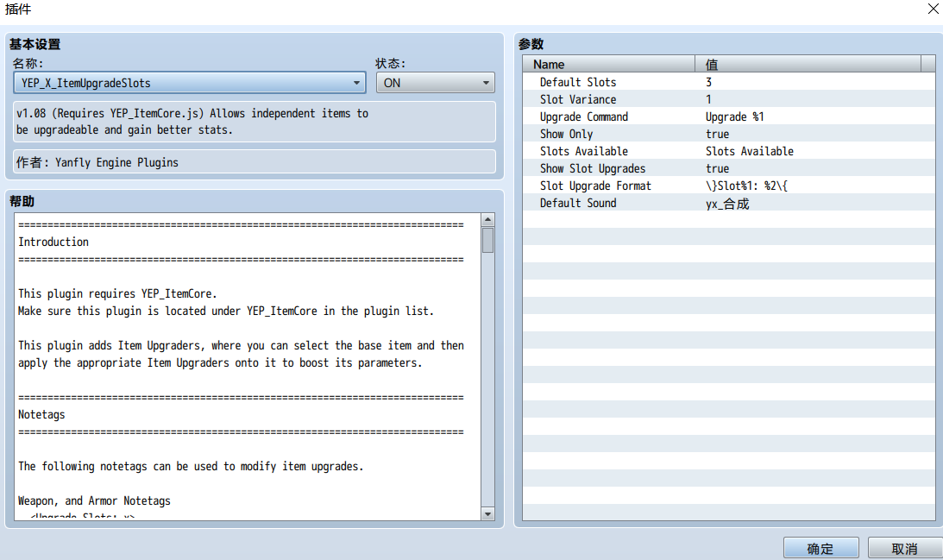Click the help scrollbar down arrow
943x560 pixels.
[487, 513]
